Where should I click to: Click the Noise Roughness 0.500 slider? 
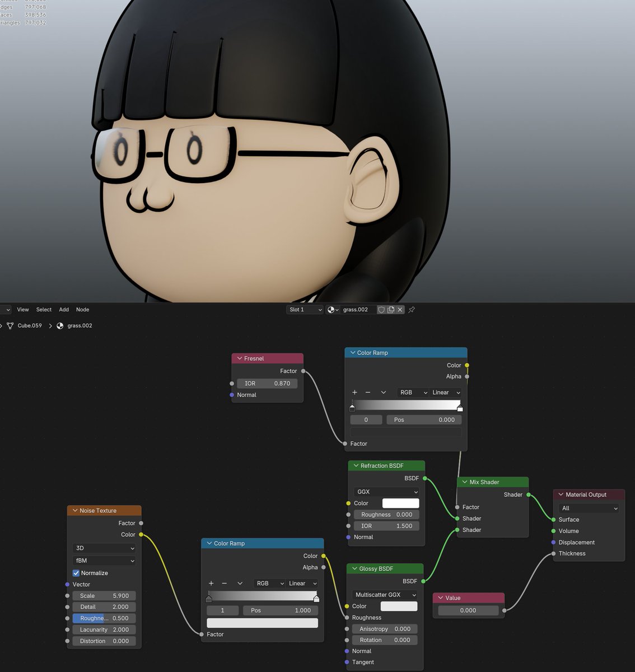point(104,618)
